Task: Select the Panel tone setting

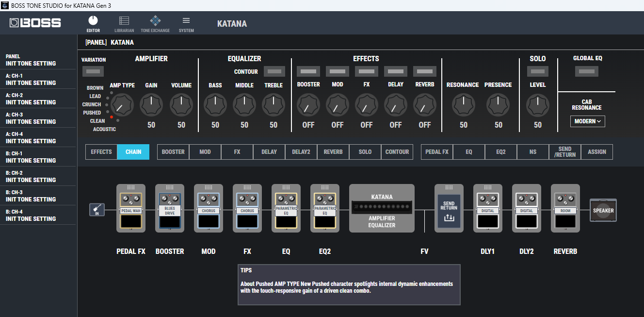Action: click(38, 60)
